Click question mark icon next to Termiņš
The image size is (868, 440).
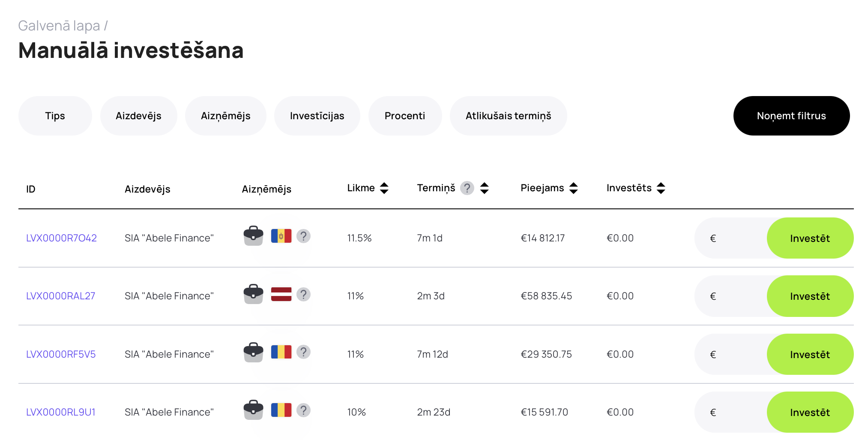467,188
